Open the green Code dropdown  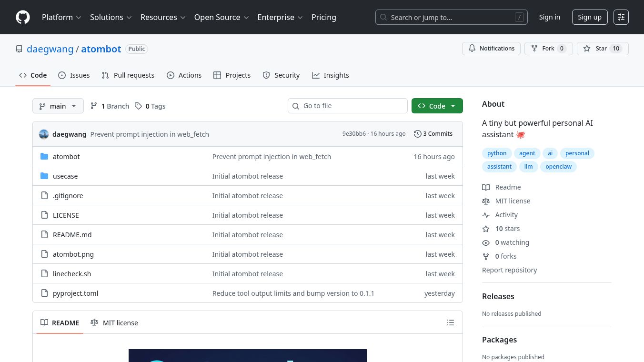pyautogui.click(x=437, y=106)
